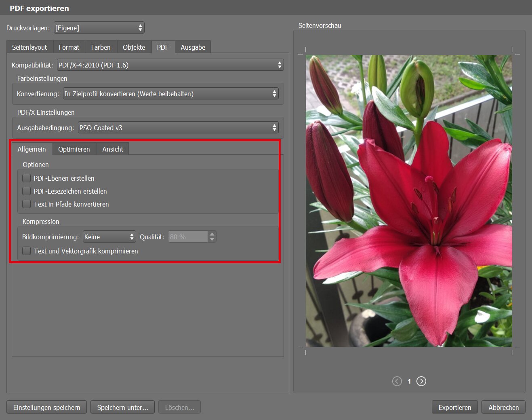Switch to the Farben tab
The height and width of the screenshot is (420, 532).
coord(101,47)
